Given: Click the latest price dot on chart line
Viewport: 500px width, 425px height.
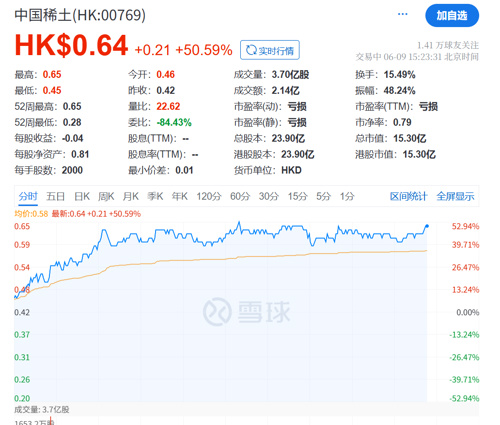Looking at the screenshot, I should pyautogui.click(x=427, y=226).
